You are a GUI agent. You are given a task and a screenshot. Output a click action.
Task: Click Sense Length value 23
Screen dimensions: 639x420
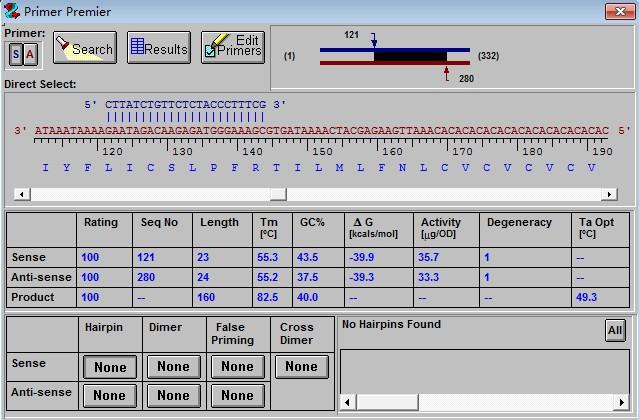tap(203, 257)
